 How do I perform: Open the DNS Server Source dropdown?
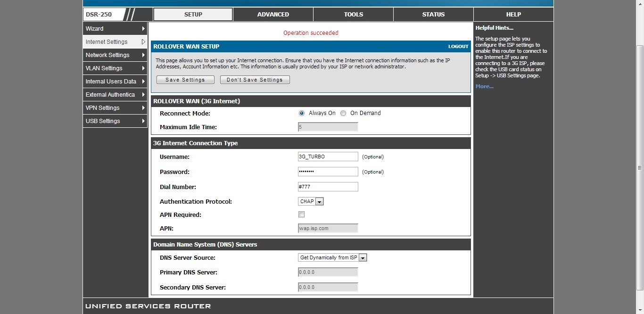(363, 258)
